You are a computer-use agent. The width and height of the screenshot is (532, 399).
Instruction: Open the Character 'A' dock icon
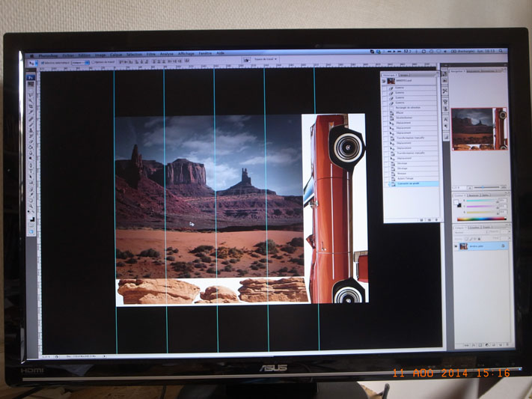tap(444, 119)
